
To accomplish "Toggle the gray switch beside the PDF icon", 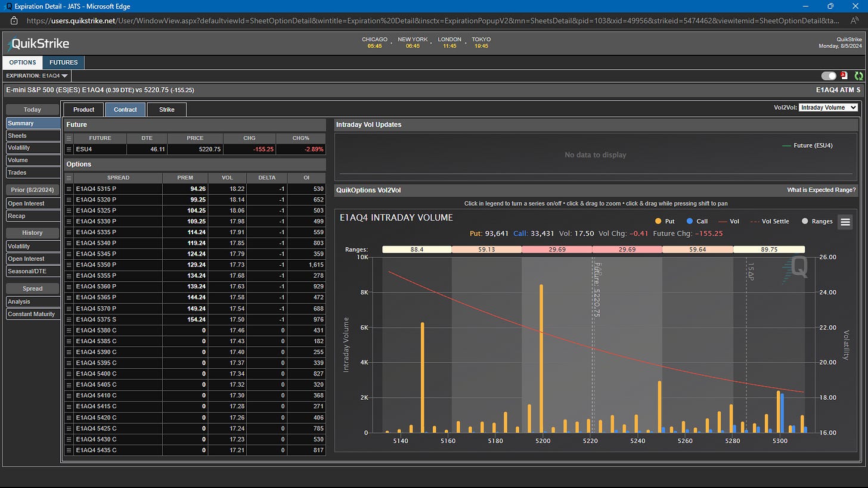I will (x=829, y=76).
